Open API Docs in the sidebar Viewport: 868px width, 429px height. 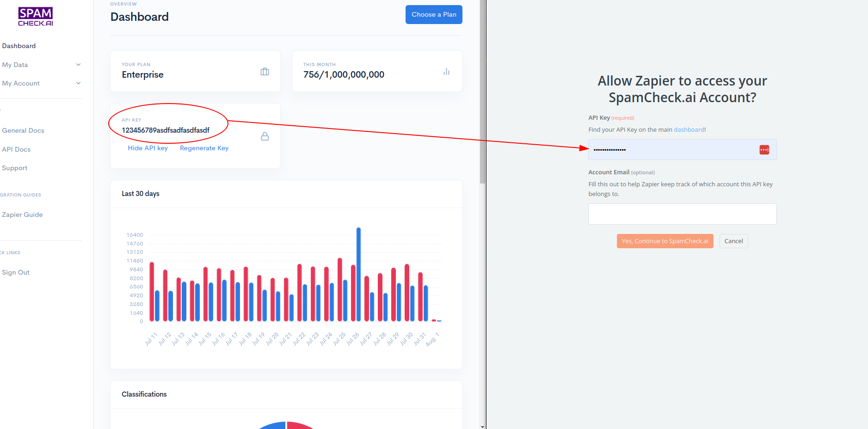click(x=16, y=149)
